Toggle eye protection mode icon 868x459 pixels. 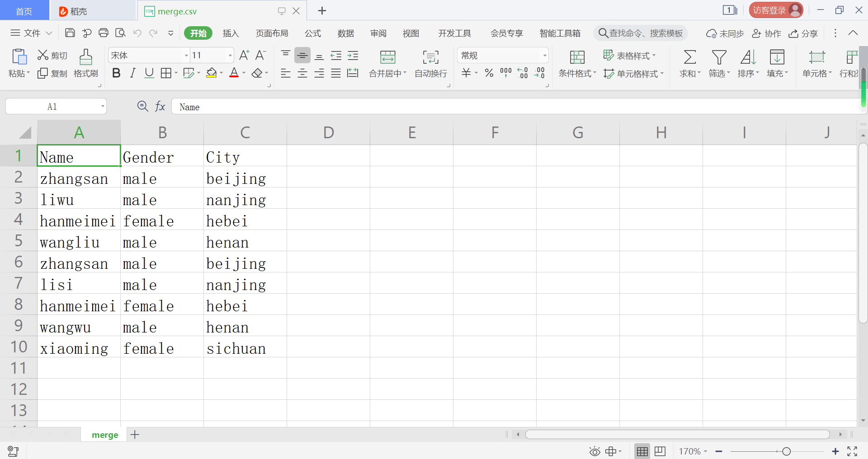(x=594, y=451)
